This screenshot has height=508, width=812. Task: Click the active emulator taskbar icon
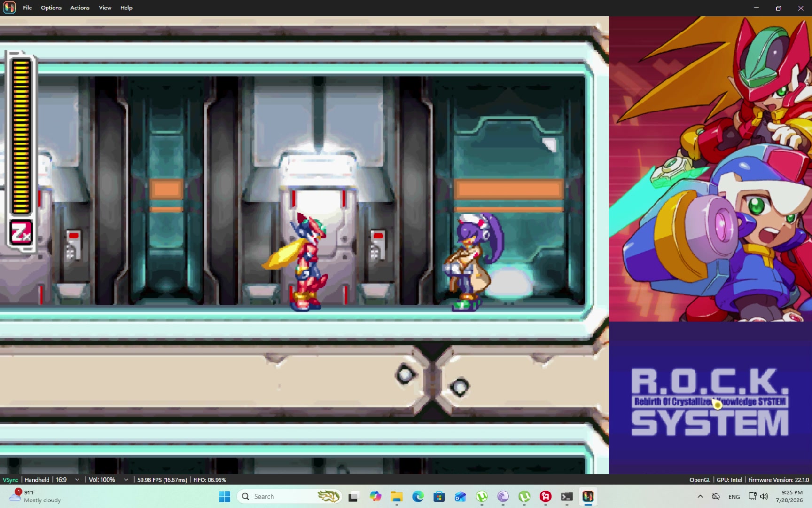tap(588, 496)
